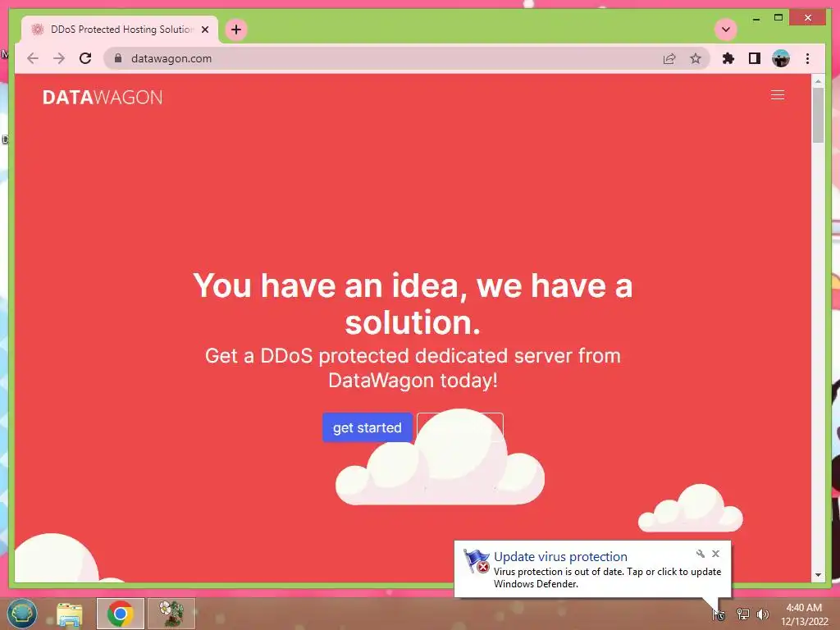Minimize the Chrome window
Screen dimensions: 840x630
[756, 18]
